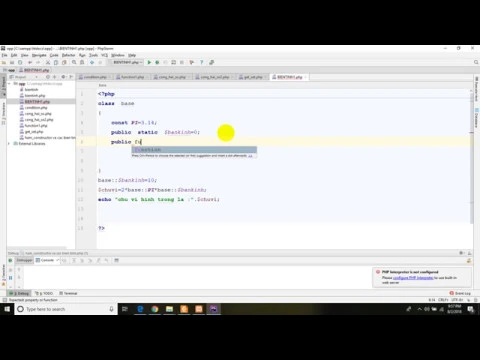This screenshot has width=480, height=360.
Task: Click the Find magnifier toolbar icon
Action: [74, 62]
